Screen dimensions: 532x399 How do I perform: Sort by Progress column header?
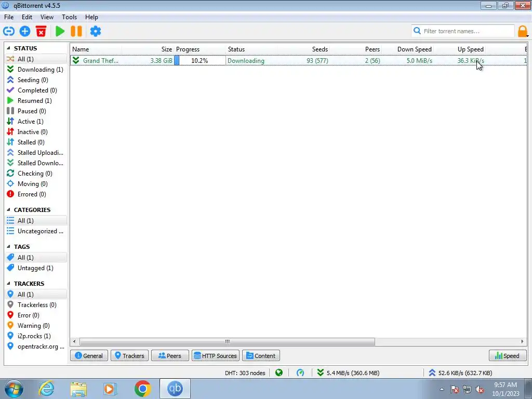(200, 49)
